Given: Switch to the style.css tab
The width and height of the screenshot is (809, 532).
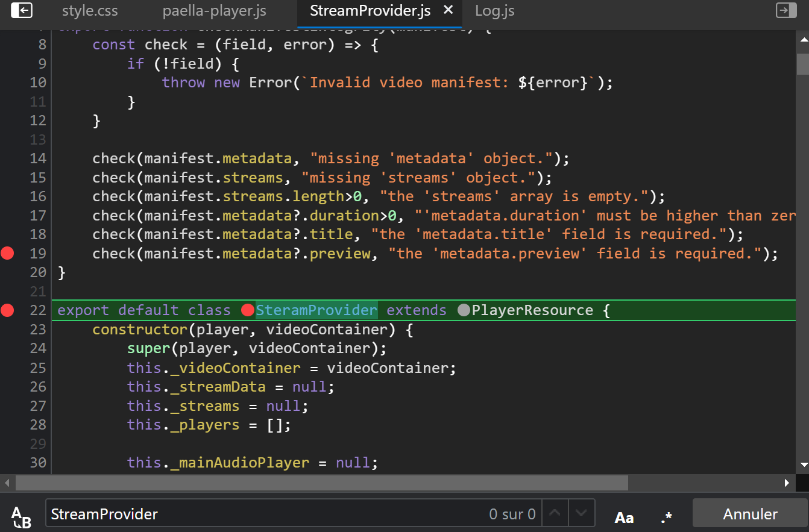Looking at the screenshot, I should (x=89, y=10).
